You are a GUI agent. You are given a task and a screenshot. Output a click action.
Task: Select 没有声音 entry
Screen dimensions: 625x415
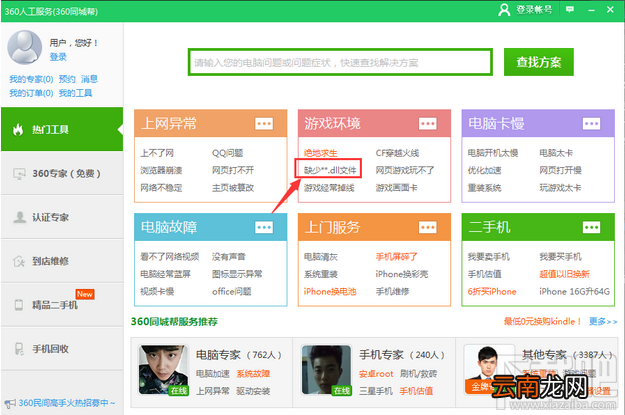[229, 257]
